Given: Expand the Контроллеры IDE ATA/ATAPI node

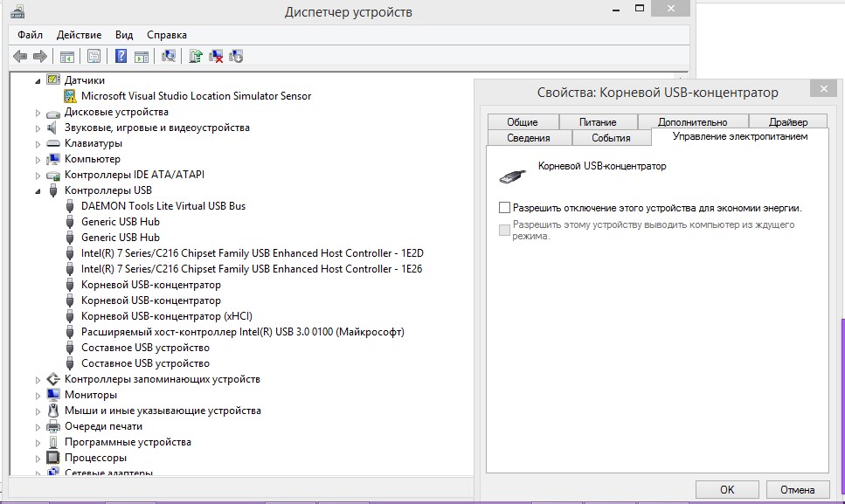Looking at the screenshot, I should (38, 175).
